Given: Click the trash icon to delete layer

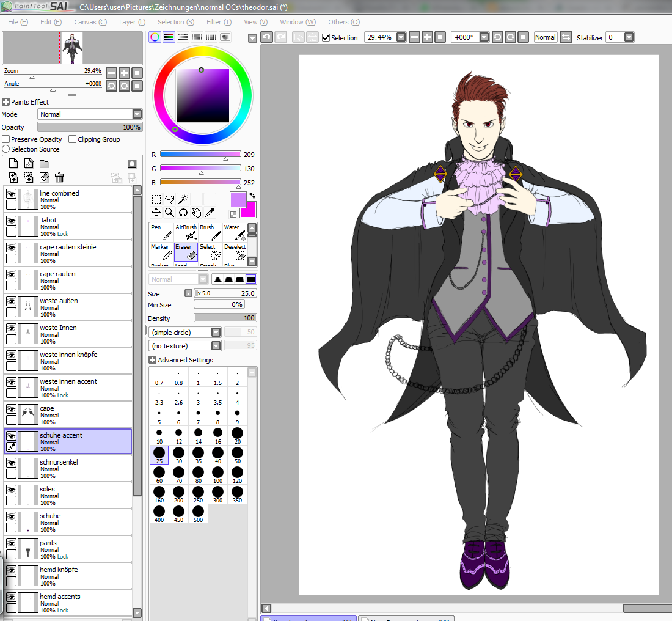Looking at the screenshot, I should click(x=59, y=177).
